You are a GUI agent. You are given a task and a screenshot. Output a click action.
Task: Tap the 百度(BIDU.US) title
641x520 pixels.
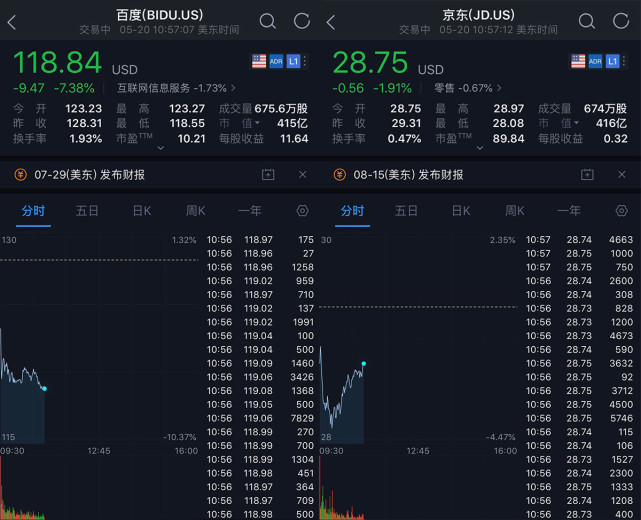point(160,15)
